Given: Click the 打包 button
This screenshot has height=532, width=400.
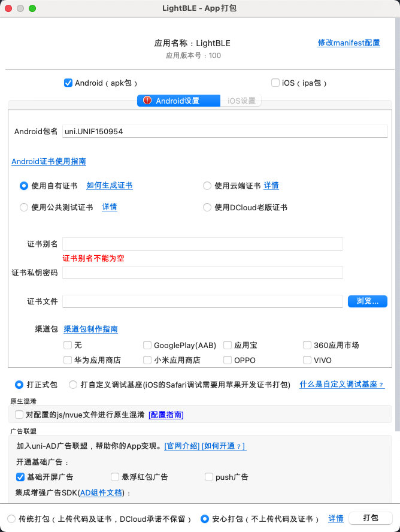Looking at the screenshot, I should (x=371, y=518).
